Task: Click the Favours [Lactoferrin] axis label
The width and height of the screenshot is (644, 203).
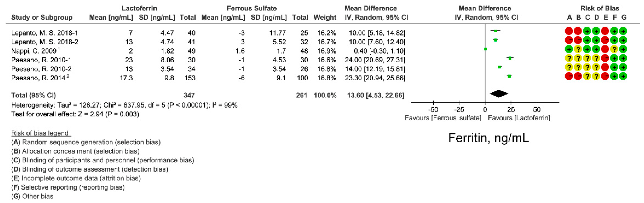Action: [x=519, y=118]
